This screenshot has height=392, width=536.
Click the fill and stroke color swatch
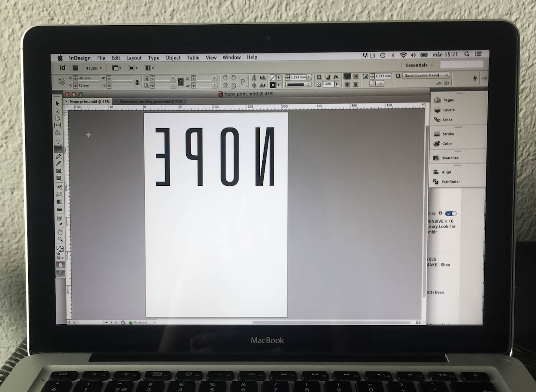[60, 249]
